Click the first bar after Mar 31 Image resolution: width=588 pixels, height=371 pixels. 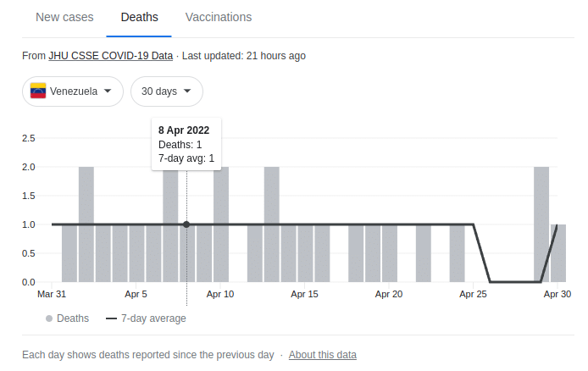point(69,252)
